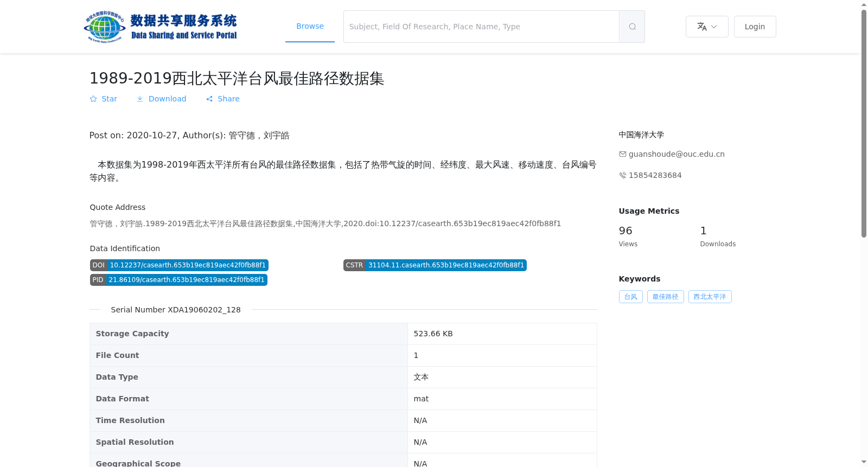The image size is (868, 467).
Task: Click the CSTR identifier badge
Action: coord(435,265)
